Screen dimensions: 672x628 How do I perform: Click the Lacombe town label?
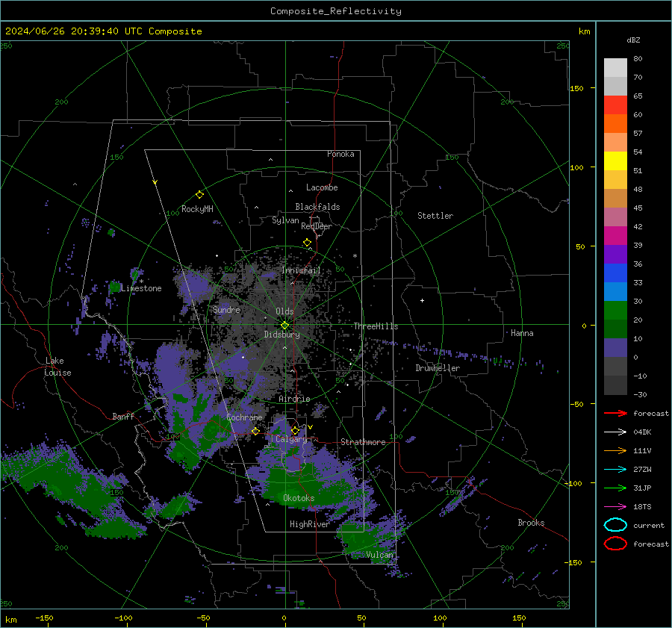point(322,187)
